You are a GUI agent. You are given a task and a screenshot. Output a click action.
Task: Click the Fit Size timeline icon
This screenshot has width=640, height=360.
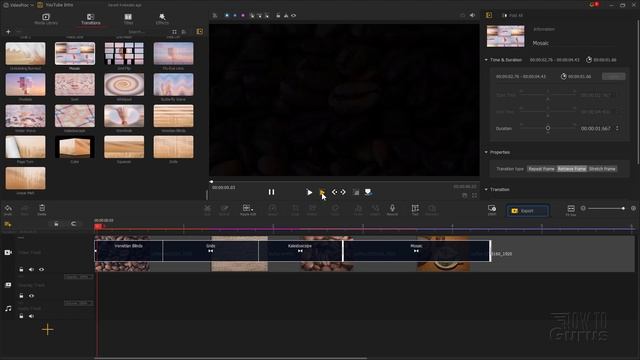571,210
